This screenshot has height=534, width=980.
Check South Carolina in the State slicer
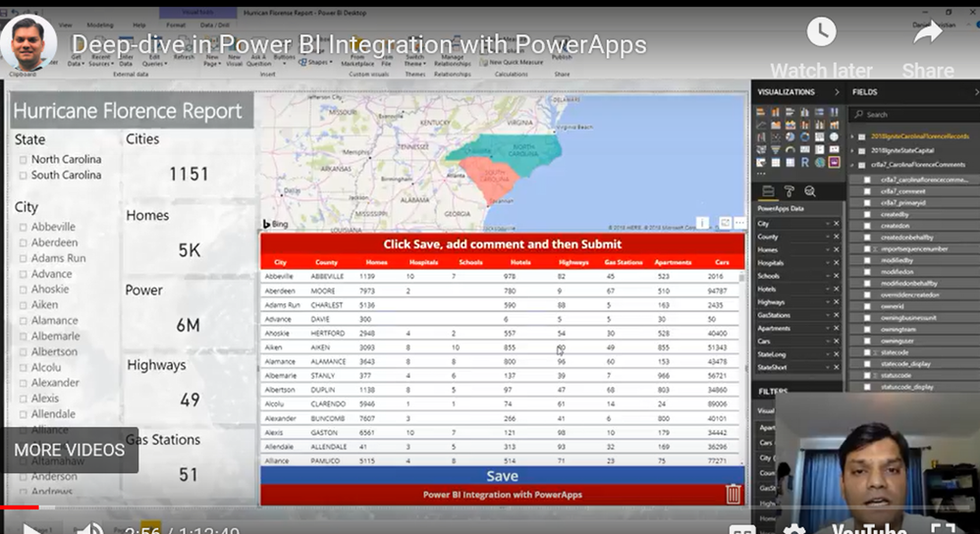pyautogui.click(x=24, y=176)
